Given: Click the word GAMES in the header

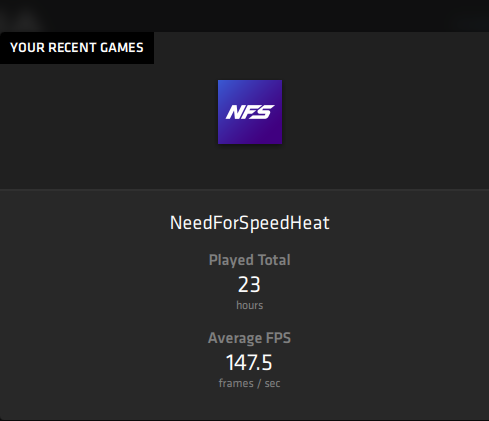Looking at the screenshot, I should (122, 48).
